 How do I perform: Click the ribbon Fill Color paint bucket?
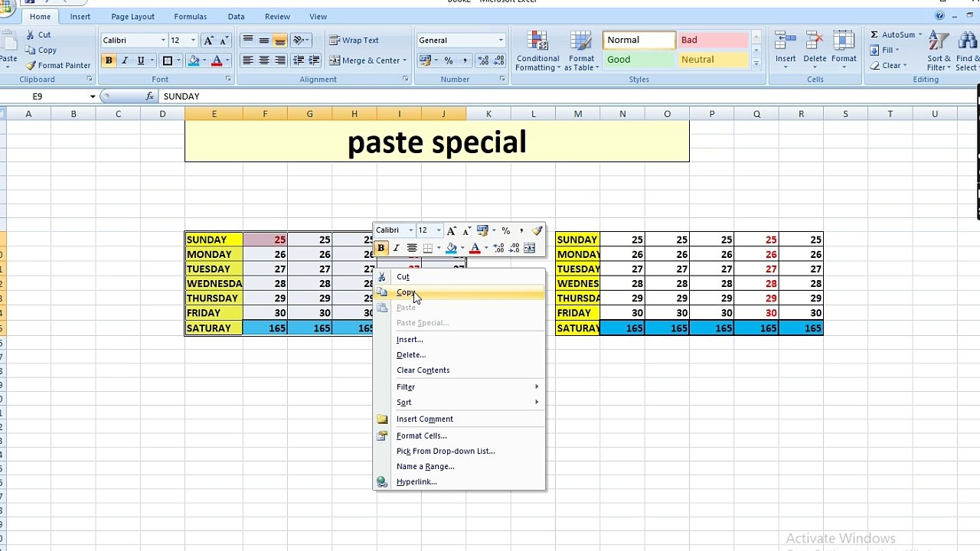[x=194, y=60]
